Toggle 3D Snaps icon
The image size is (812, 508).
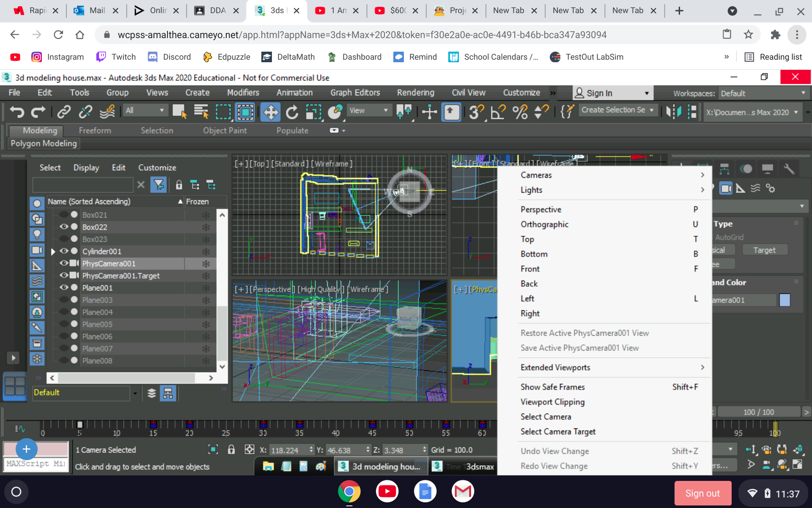click(477, 112)
